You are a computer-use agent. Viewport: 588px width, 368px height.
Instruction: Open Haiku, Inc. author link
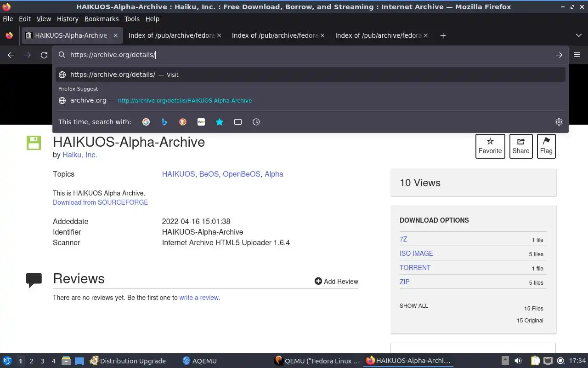[80, 155]
